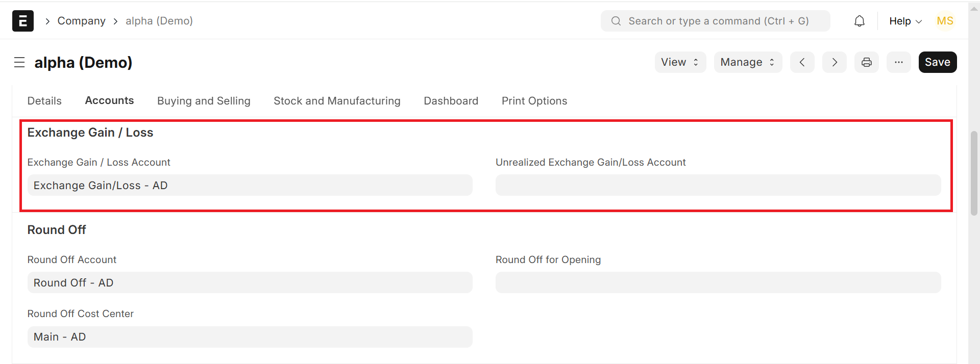Expand the View dropdown

tap(680, 62)
